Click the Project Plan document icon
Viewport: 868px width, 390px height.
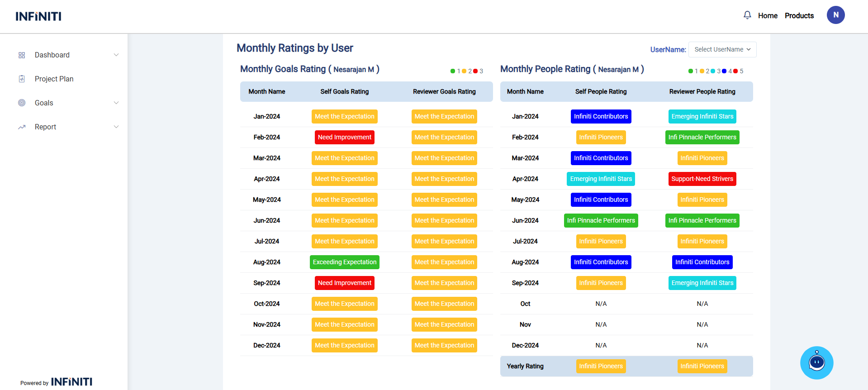22,79
